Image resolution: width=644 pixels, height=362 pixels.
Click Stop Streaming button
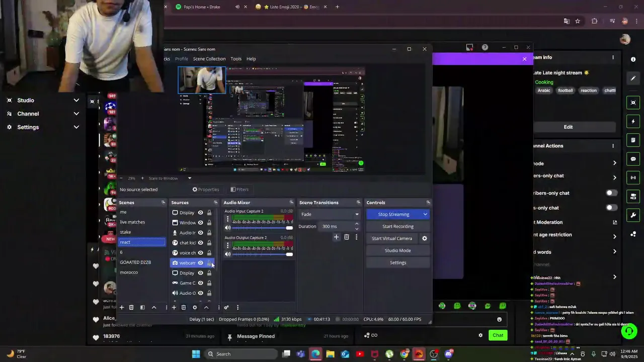tap(394, 214)
